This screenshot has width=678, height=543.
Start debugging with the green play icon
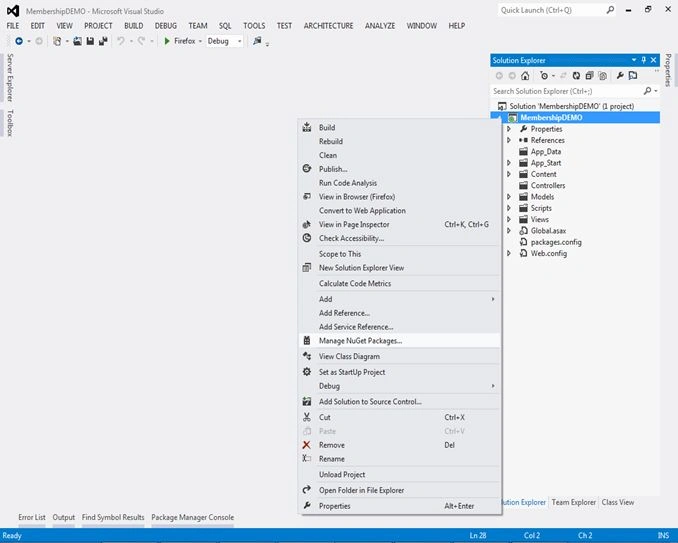tap(167, 41)
